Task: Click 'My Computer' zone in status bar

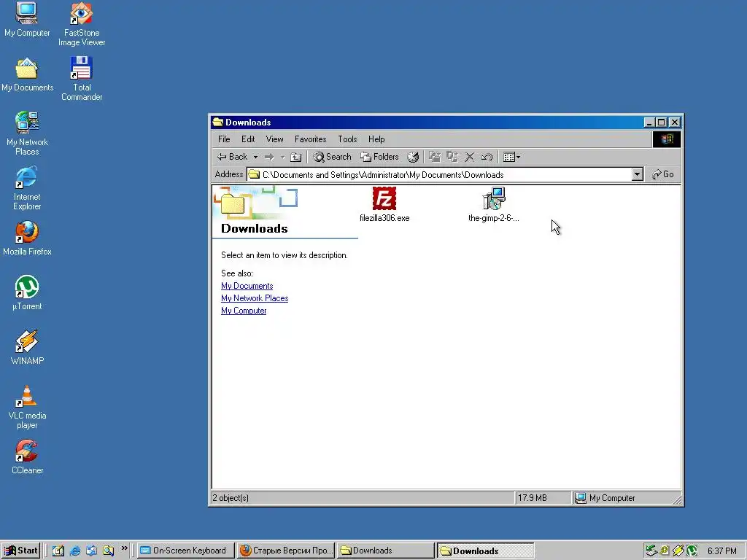Action: [x=612, y=497]
